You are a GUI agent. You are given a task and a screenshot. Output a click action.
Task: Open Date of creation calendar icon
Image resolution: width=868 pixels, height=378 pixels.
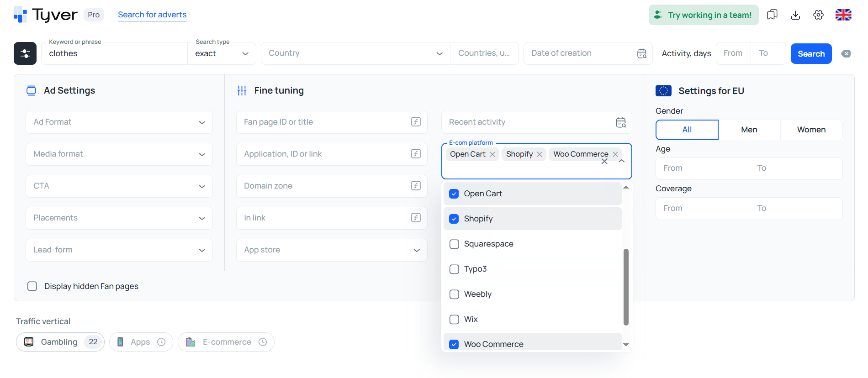point(642,53)
